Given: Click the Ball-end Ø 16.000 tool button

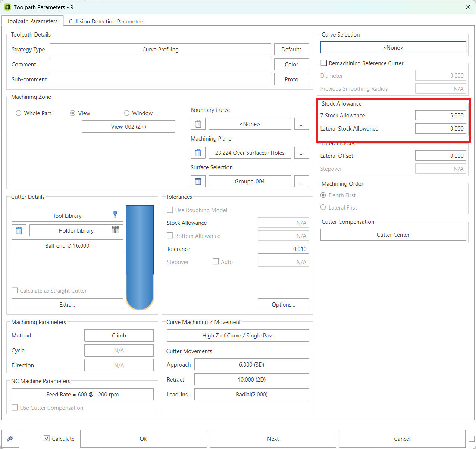Looking at the screenshot, I should [x=67, y=245].
